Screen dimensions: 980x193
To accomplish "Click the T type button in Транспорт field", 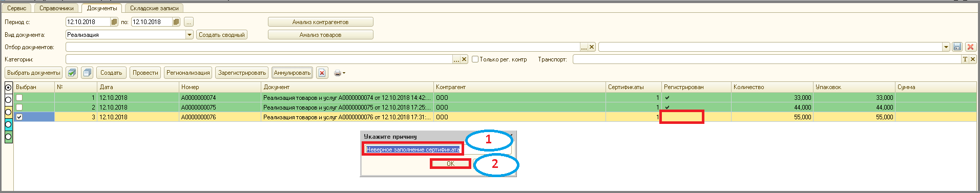I will point(965,59).
